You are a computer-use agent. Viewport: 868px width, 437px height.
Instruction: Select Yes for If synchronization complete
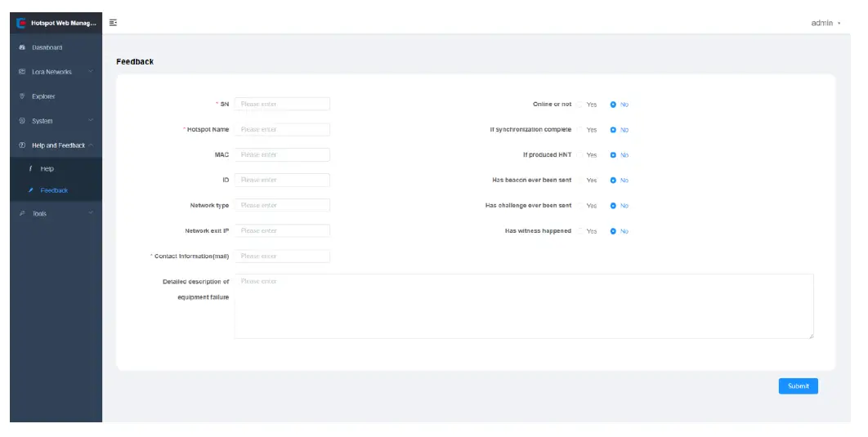point(579,130)
